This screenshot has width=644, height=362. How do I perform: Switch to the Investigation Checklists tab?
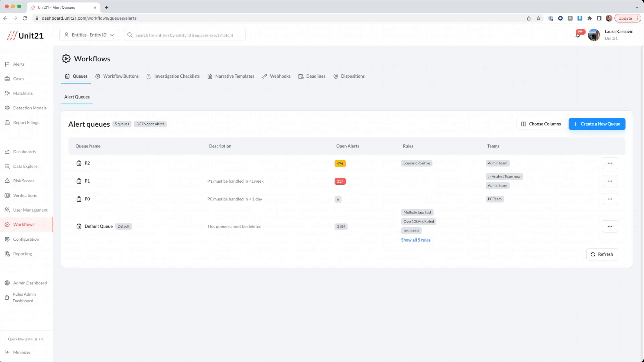(x=173, y=76)
